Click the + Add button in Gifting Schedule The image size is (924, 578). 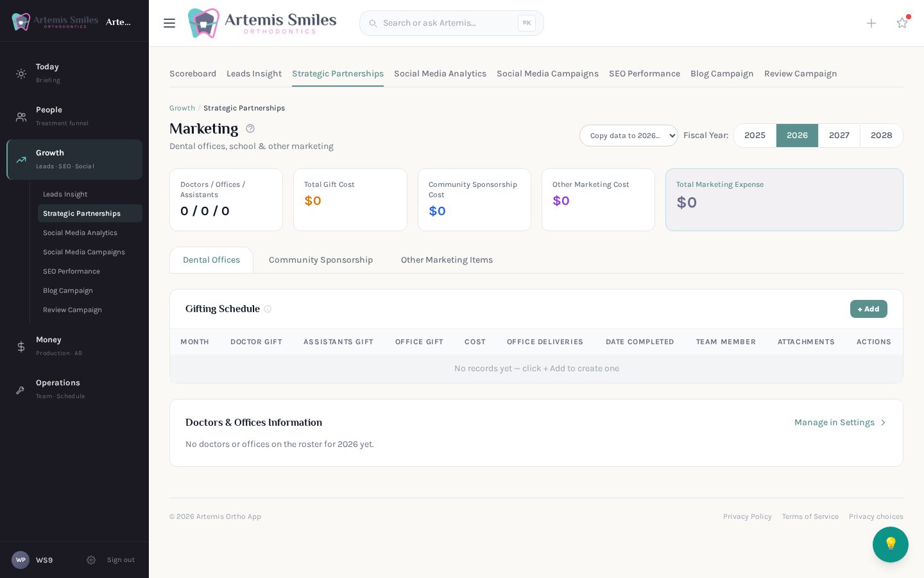pyautogui.click(x=868, y=309)
